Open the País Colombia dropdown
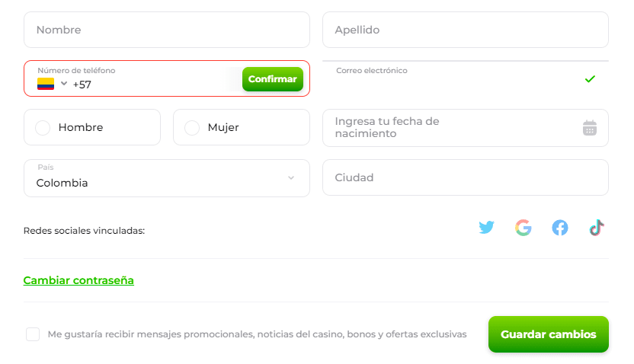The image size is (634, 364). [x=167, y=178]
